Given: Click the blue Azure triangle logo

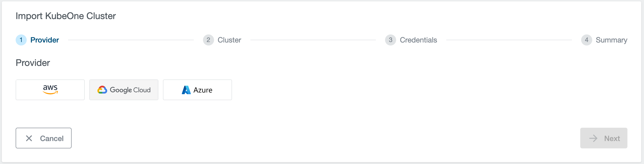Looking at the screenshot, I should pyautogui.click(x=186, y=90).
